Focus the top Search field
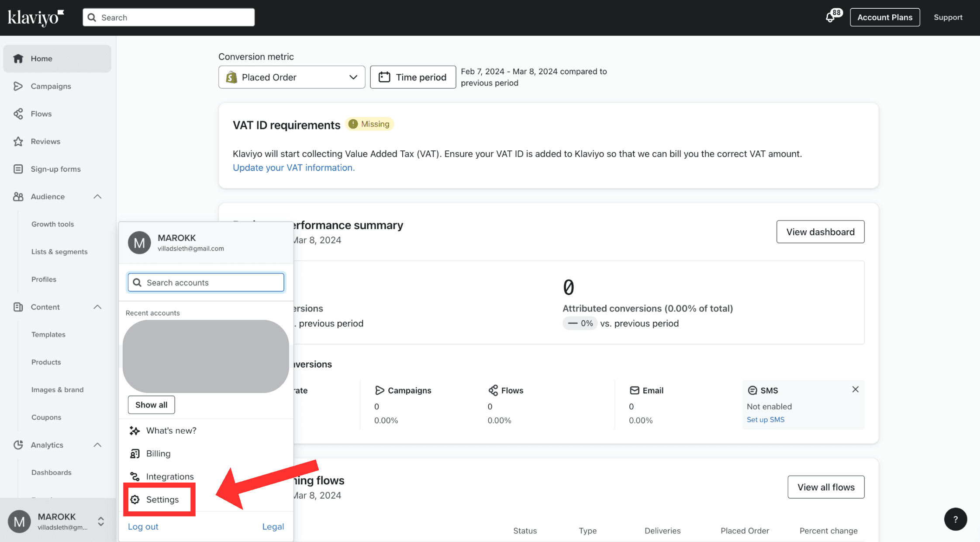Image resolution: width=980 pixels, height=542 pixels. pyautogui.click(x=169, y=17)
